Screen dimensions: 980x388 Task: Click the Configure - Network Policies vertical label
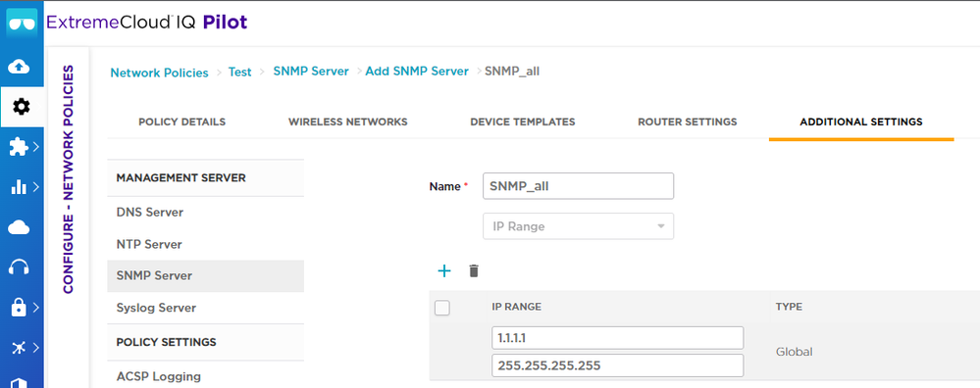pos(68,179)
